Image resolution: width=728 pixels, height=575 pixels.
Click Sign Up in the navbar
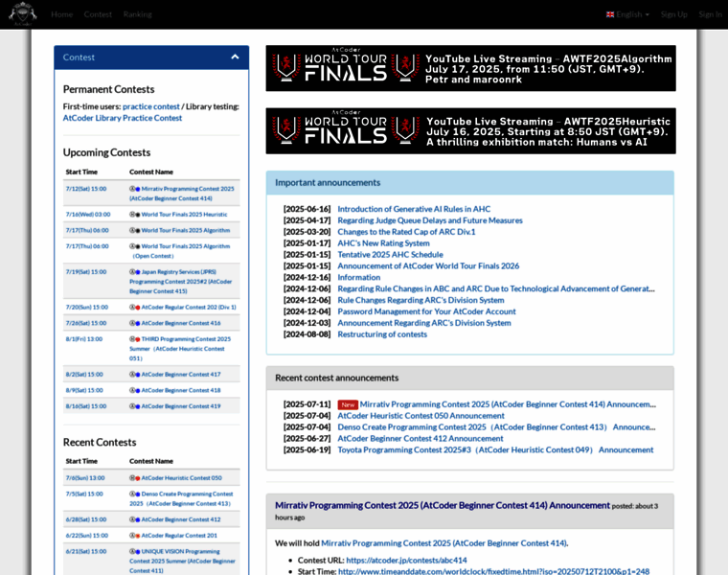point(673,14)
